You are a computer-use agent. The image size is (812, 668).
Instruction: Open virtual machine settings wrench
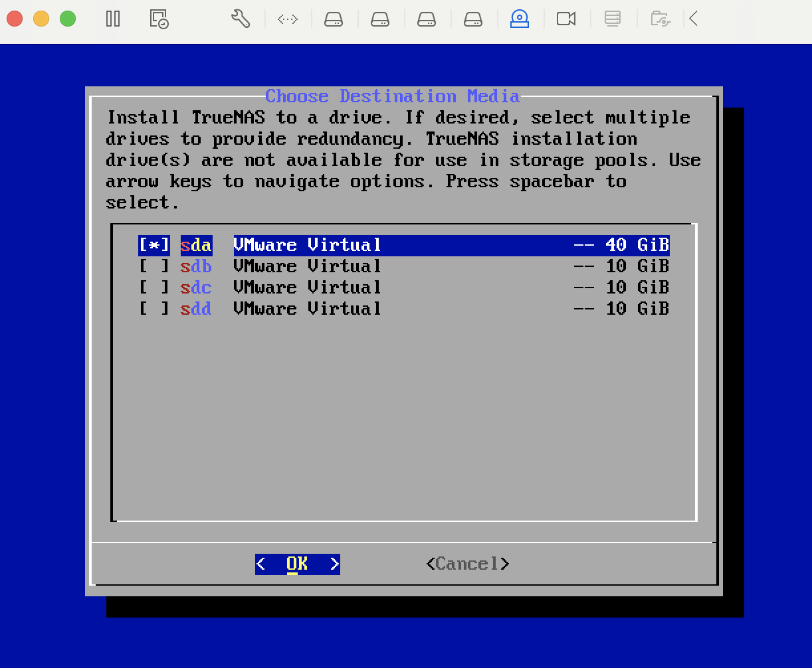(x=240, y=19)
